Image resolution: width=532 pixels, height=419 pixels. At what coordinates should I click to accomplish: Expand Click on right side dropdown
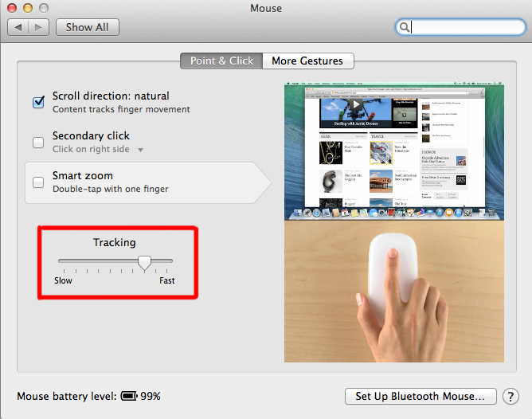(x=140, y=150)
